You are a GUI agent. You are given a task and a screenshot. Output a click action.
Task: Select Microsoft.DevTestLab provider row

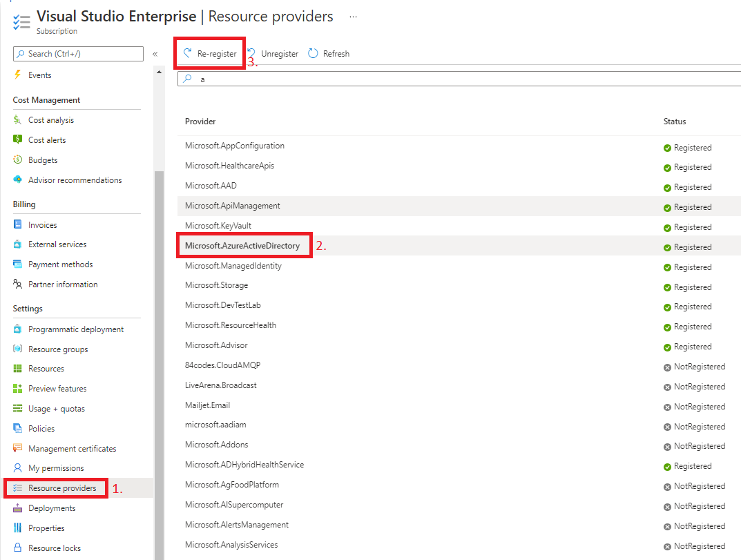[459, 305]
